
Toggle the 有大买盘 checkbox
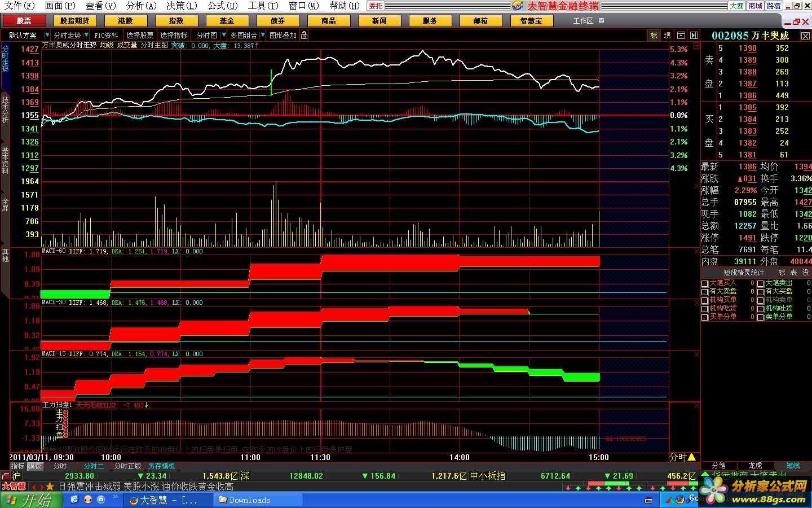tap(761, 292)
